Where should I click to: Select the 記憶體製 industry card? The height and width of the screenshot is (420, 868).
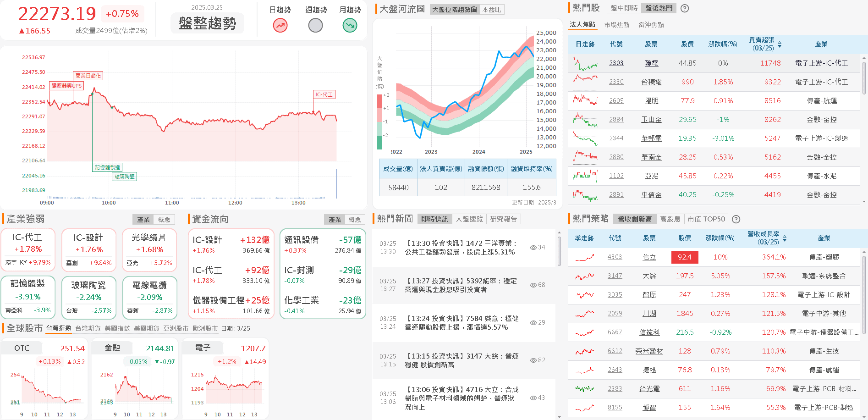(28, 284)
